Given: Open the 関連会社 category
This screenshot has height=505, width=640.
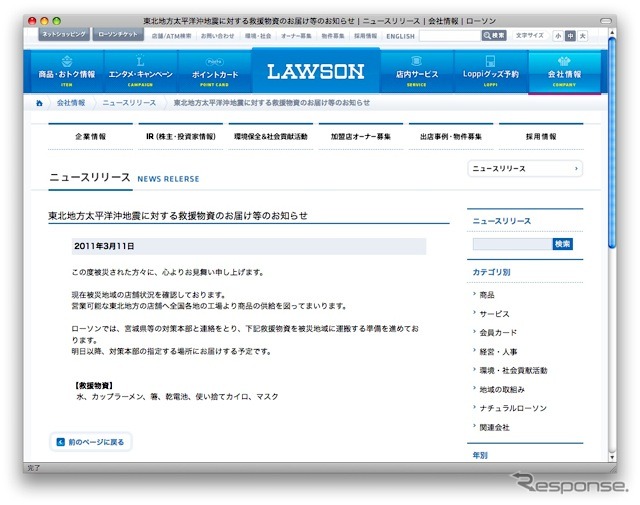Looking at the screenshot, I should 494,427.
